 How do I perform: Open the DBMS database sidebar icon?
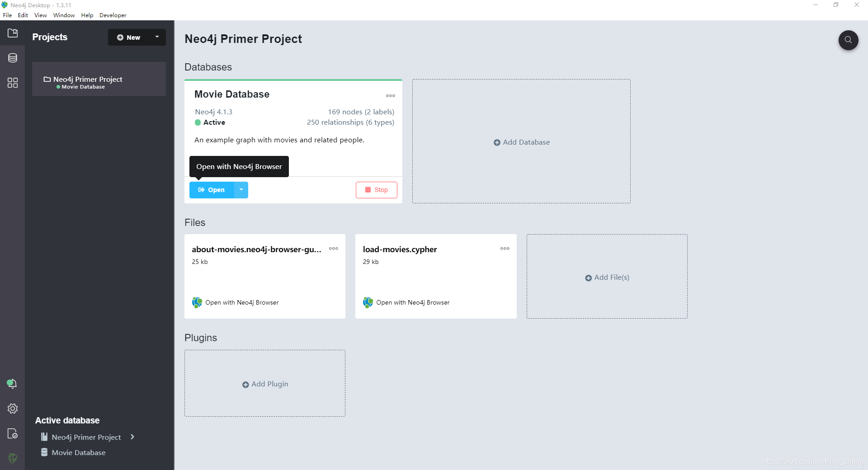pos(13,58)
